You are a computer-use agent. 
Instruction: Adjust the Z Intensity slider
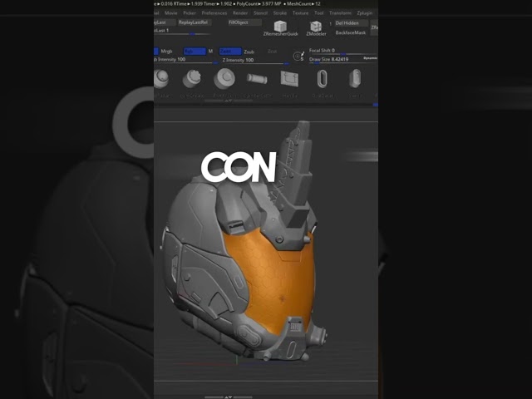tap(255, 61)
